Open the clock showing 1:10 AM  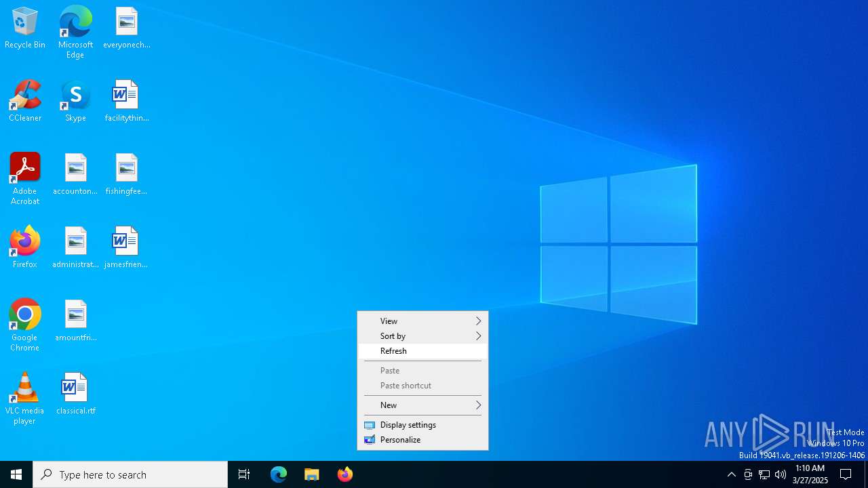point(810,474)
